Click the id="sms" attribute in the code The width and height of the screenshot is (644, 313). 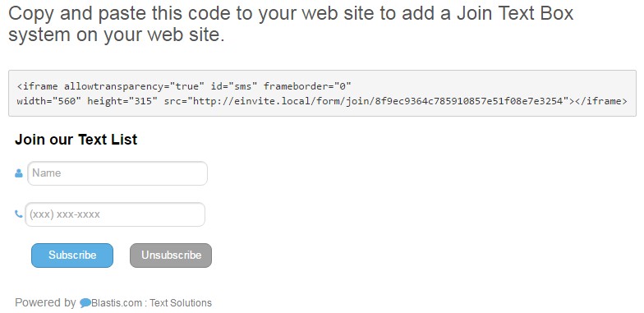[x=234, y=86]
